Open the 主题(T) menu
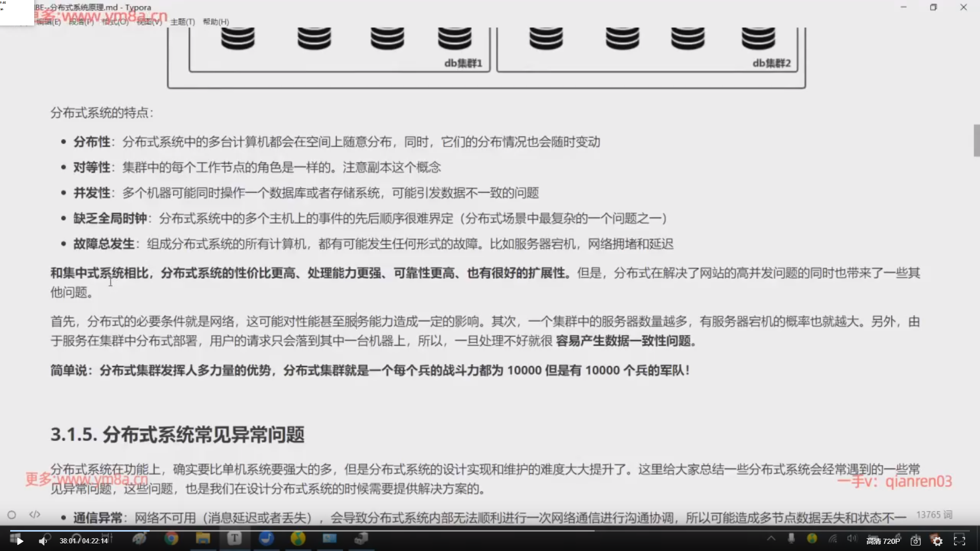The width and height of the screenshot is (980, 551). (x=182, y=22)
